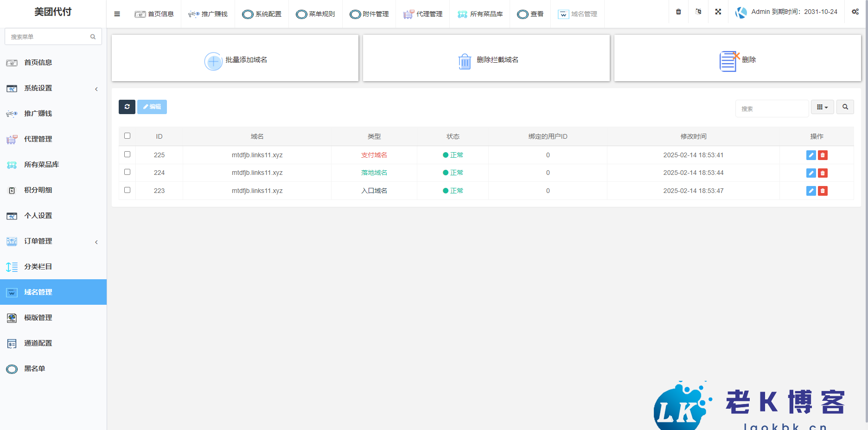Click the refresh table button
The width and height of the screenshot is (868, 430).
coord(127,107)
